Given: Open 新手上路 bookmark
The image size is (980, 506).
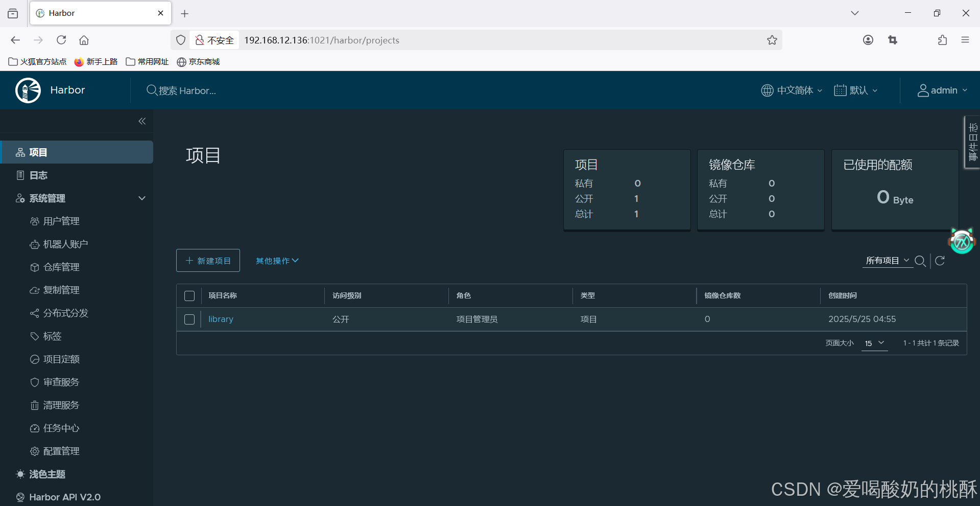Looking at the screenshot, I should 96,62.
